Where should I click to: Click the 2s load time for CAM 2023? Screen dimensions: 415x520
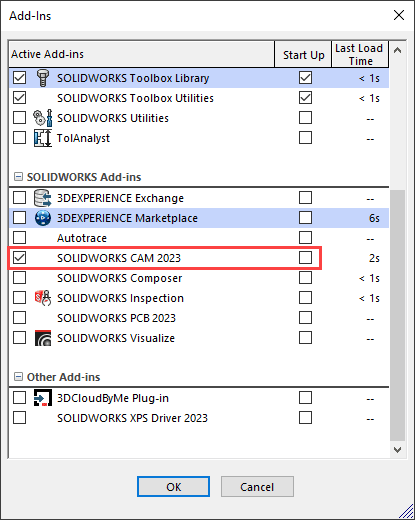coord(374,258)
